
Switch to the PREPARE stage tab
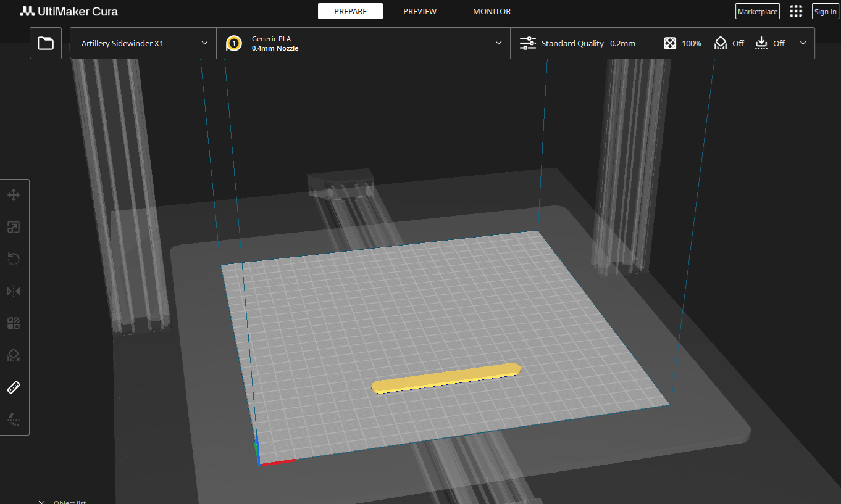pyautogui.click(x=350, y=11)
